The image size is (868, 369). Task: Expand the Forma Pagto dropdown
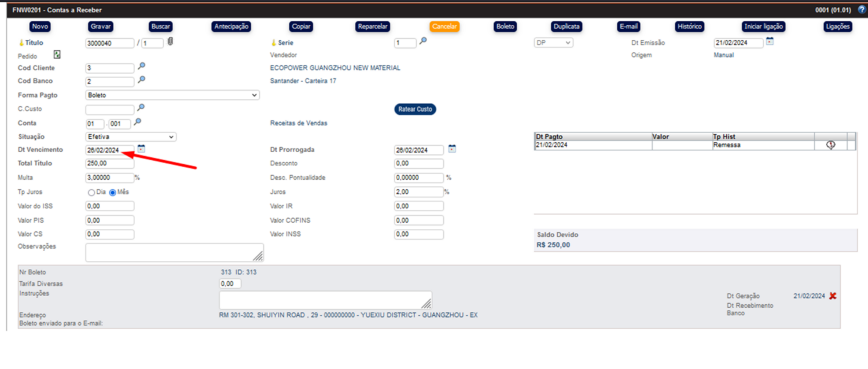[172, 95]
